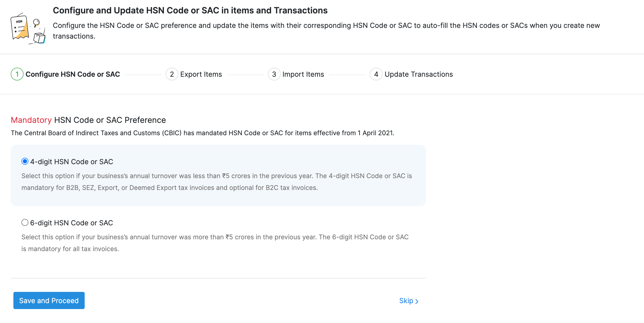Switch to the Export Items step label
The width and height of the screenshot is (644, 323).
[x=201, y=74]
